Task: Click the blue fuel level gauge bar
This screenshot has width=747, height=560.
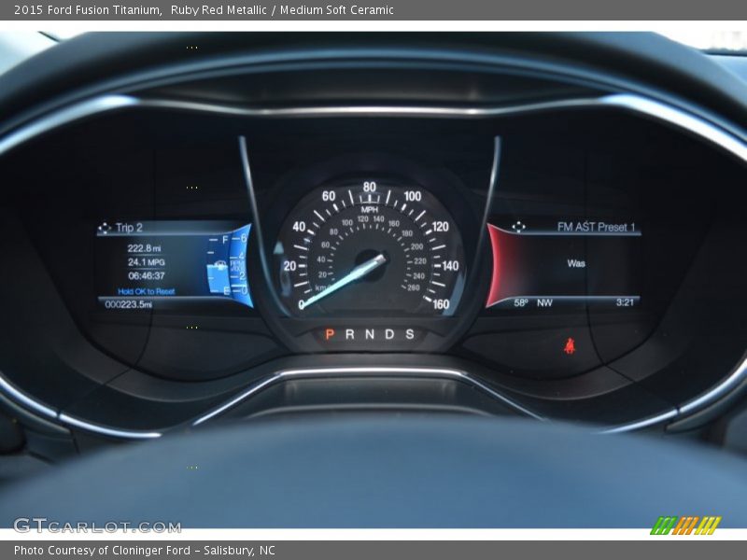Action: pyautogui.click(x=217, y=278)
